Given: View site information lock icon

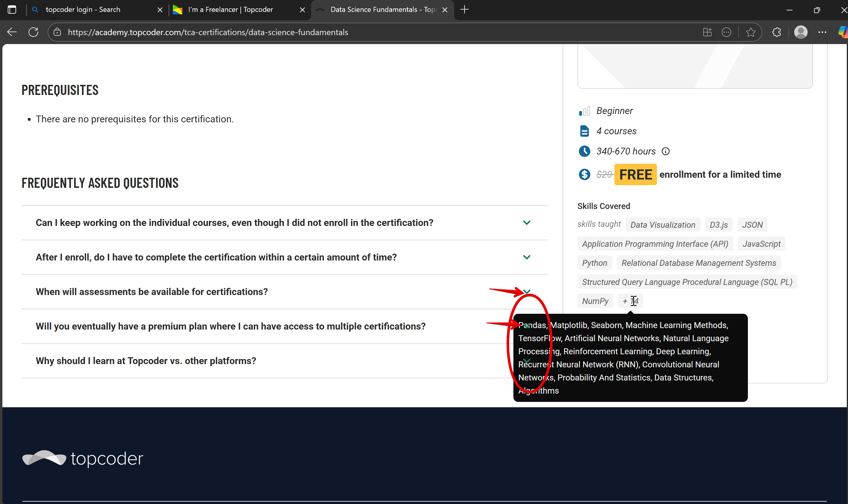Looking at the screenshot, I should point(57,32).
